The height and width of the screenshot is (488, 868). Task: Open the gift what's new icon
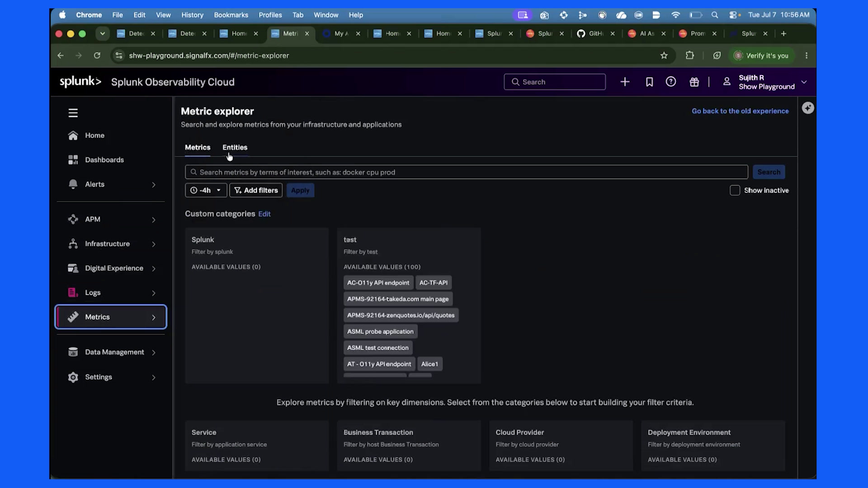pos(694,82)
